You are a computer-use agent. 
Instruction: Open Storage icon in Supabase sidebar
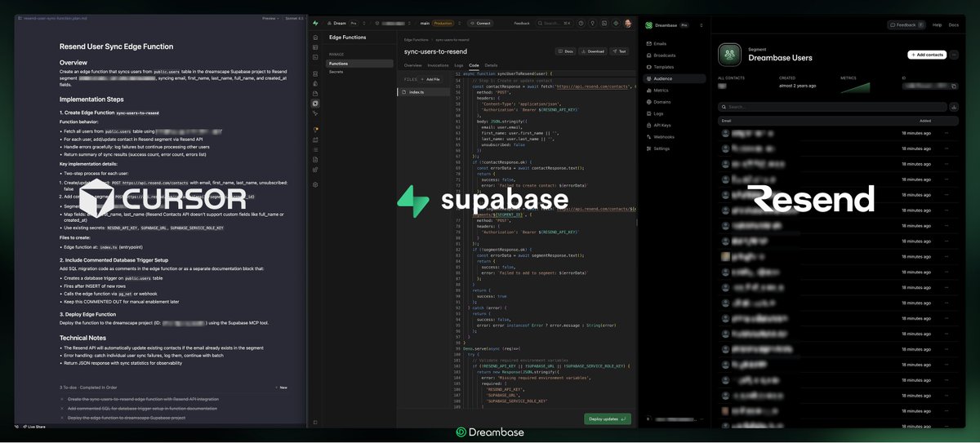click(315, 93)
